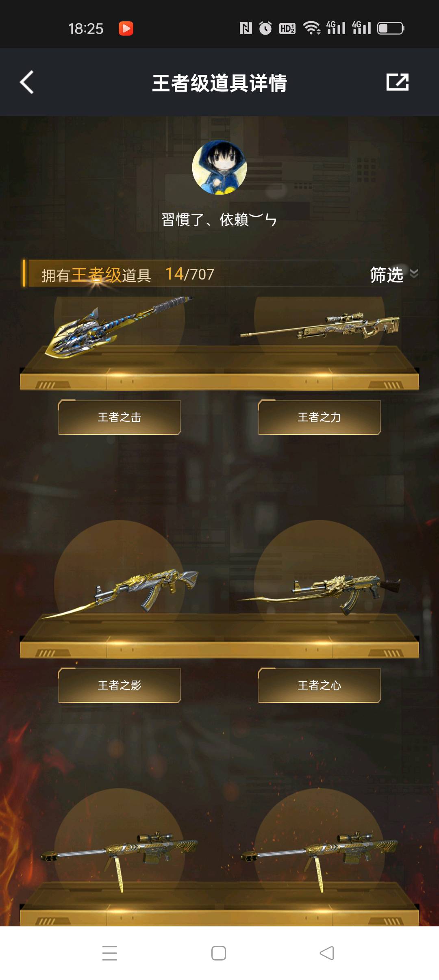Tap the AK rifle image above 王者之心
The image size is (439, 980).
(319, 594)
